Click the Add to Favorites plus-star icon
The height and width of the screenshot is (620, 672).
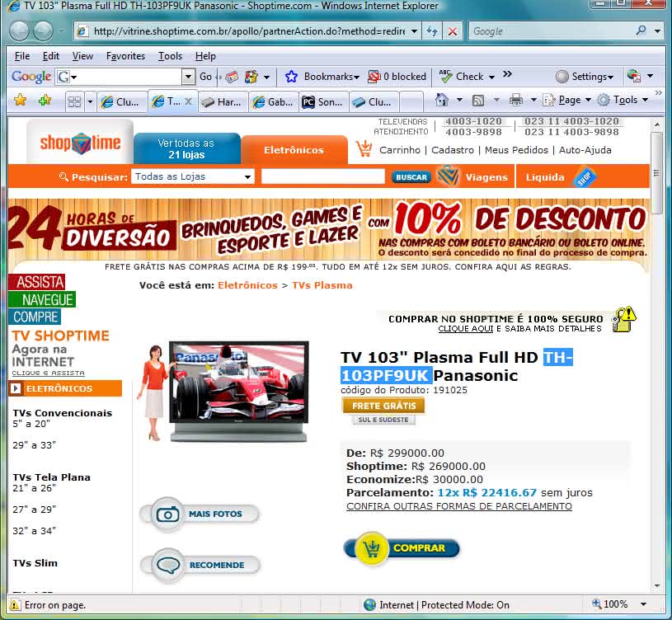pos(45,101)
